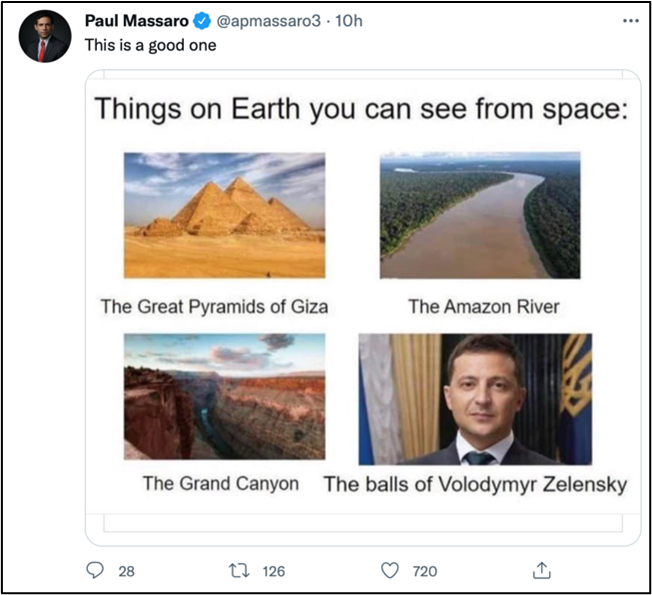Open the Zelensky portrait photo
652x595 pixels.
[x=475, y=399]
